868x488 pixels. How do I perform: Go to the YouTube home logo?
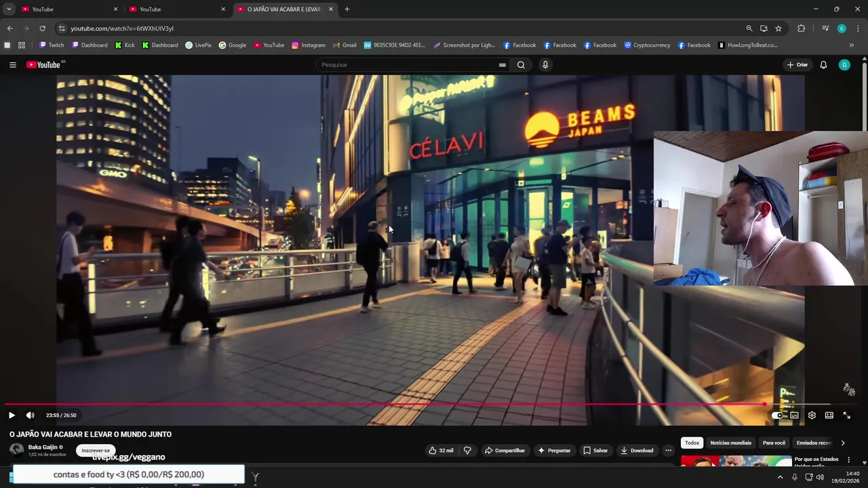tap(44, 65)
